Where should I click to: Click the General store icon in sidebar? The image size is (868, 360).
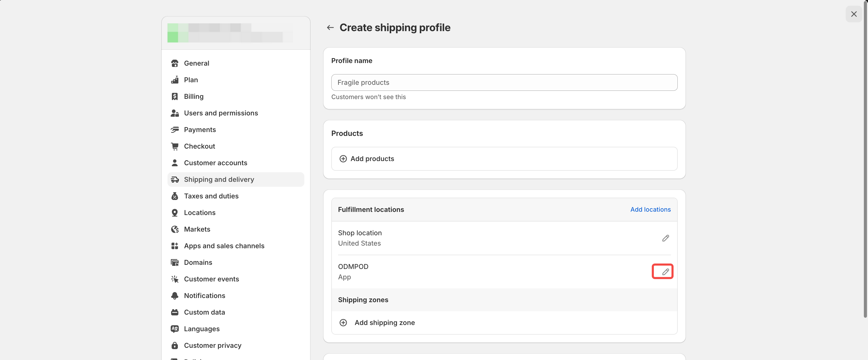tap(174, 63)
